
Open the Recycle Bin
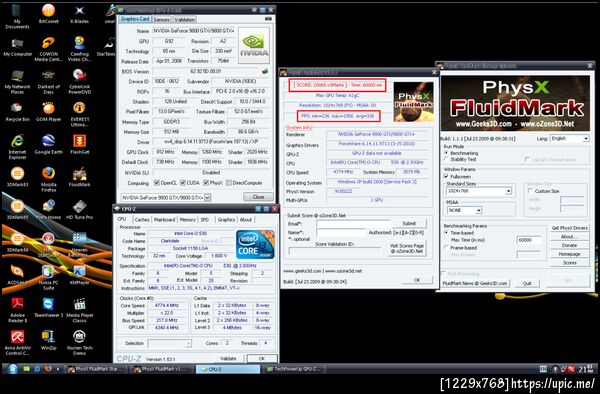(18, 112)
